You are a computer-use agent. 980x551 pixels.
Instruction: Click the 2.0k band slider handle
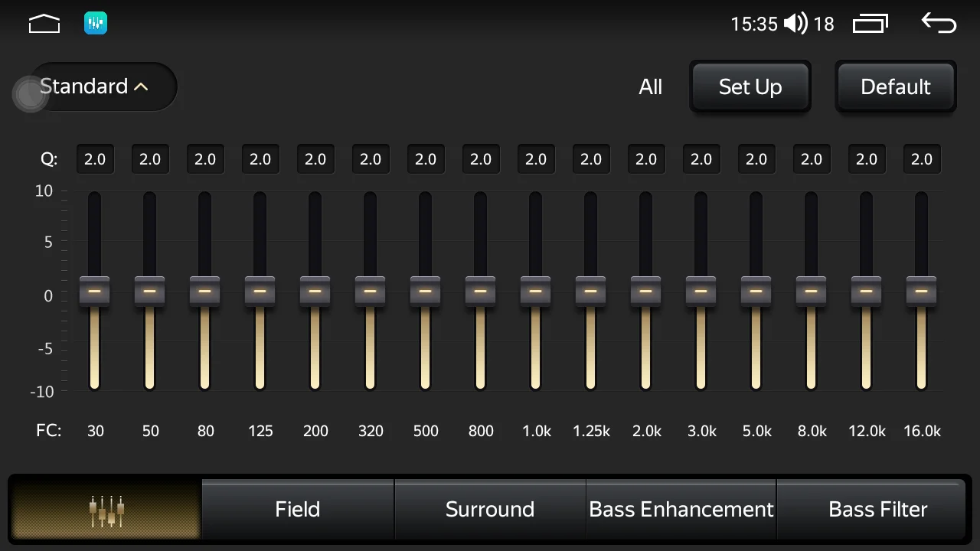point(646,292)
